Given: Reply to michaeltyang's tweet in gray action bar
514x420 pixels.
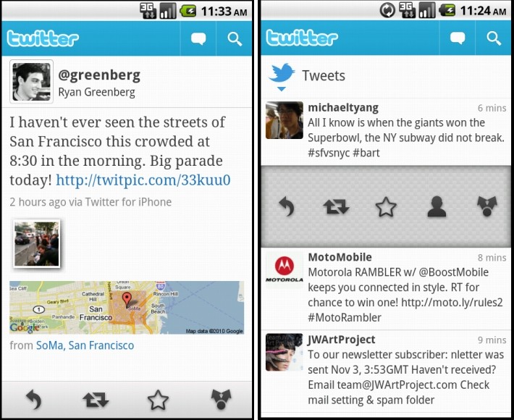Looking at the screenshot, I should 287,206.
